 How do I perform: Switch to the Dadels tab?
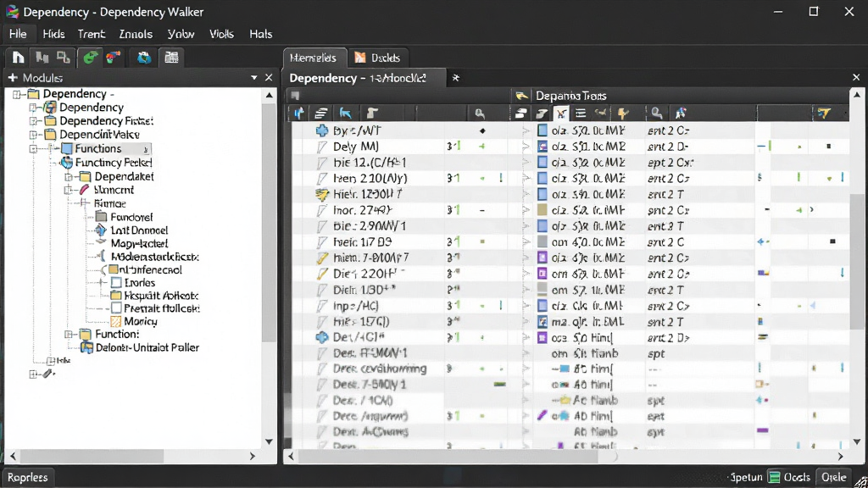tap(377, 58)
